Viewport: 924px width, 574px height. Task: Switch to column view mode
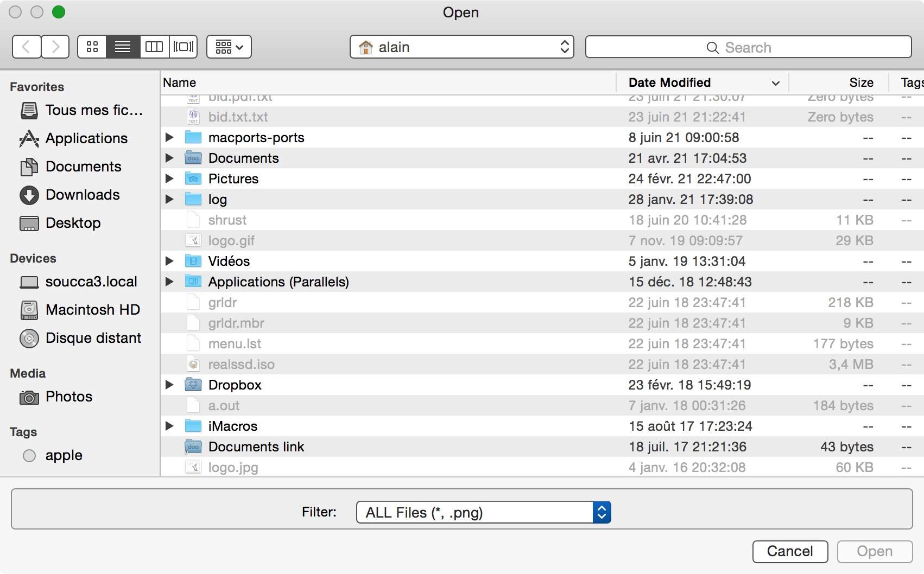click(154, 47)
